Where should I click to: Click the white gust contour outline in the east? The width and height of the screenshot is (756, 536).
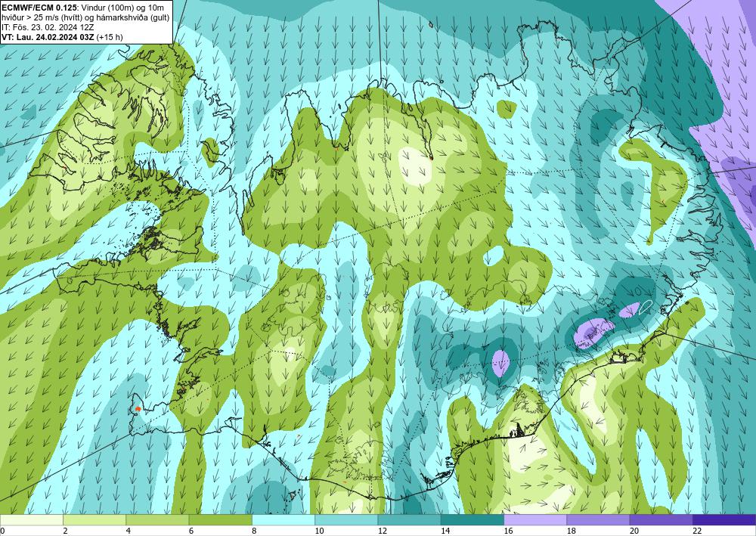[645, 307]
